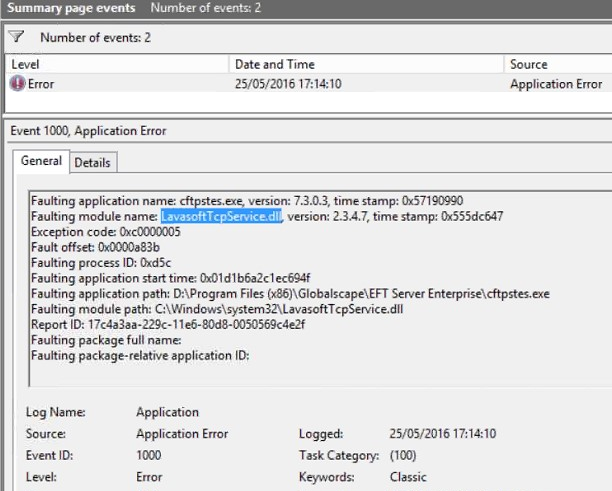Screen dimensions: 612x491
Task: Click highlighted LavasoftTcpService.dll module name
Action: (x=221, y=216)
